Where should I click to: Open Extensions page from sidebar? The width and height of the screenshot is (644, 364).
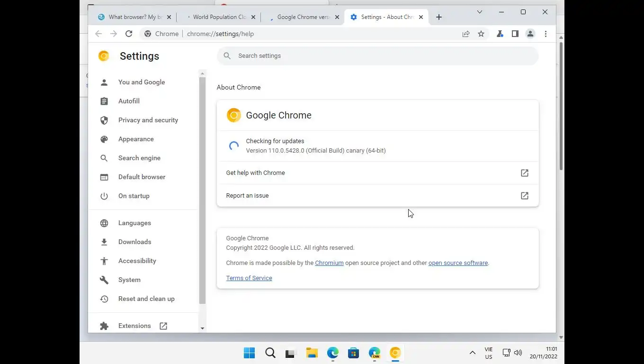134,326
